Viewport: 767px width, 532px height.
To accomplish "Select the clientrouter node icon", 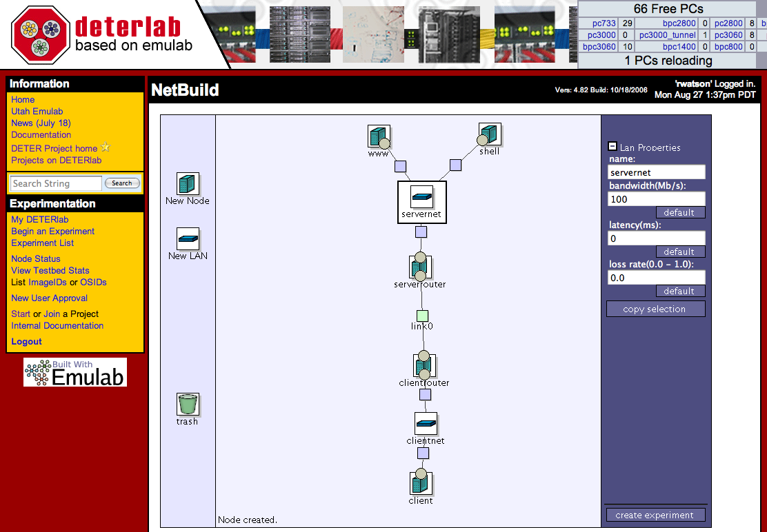I will tap(424, 365).
